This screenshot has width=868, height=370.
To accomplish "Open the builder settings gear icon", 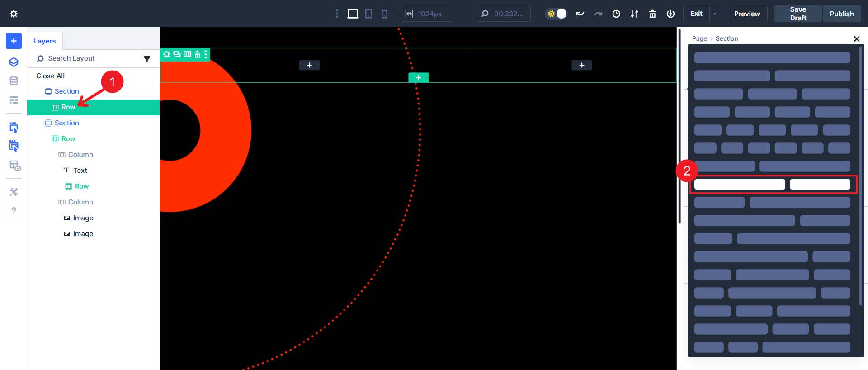I will pos(14,14).
